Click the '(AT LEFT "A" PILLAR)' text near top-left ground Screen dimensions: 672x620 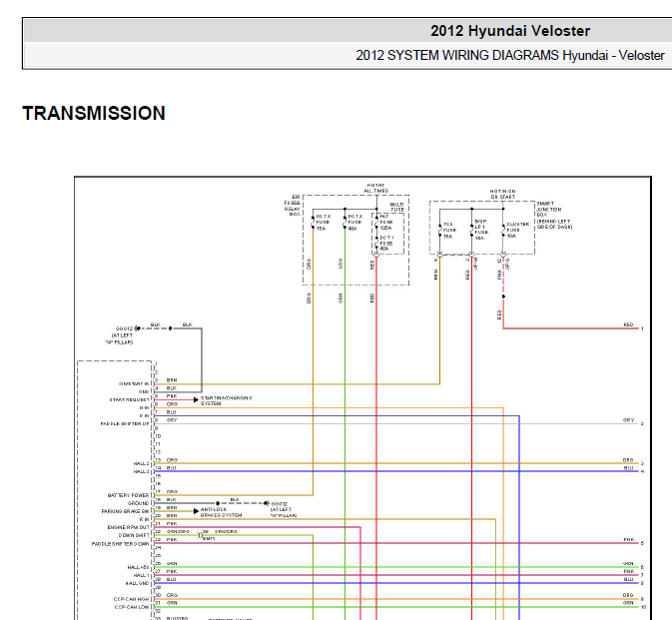(120, 338)
